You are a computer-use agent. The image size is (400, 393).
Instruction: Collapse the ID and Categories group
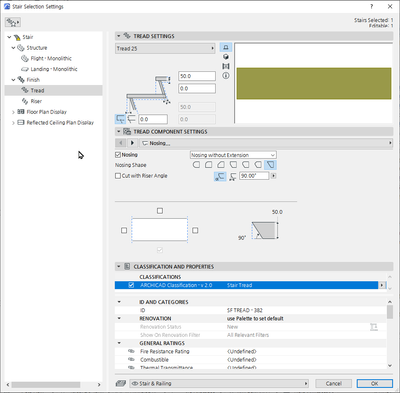[119, 302]
